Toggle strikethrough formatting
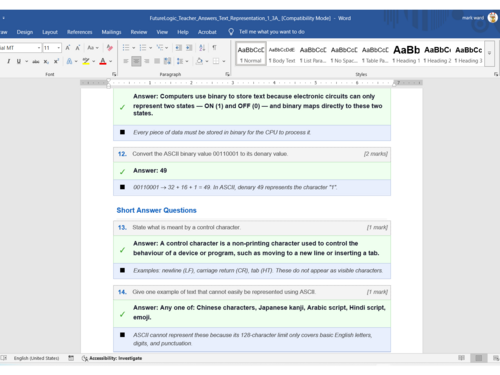 click(36, 61)
